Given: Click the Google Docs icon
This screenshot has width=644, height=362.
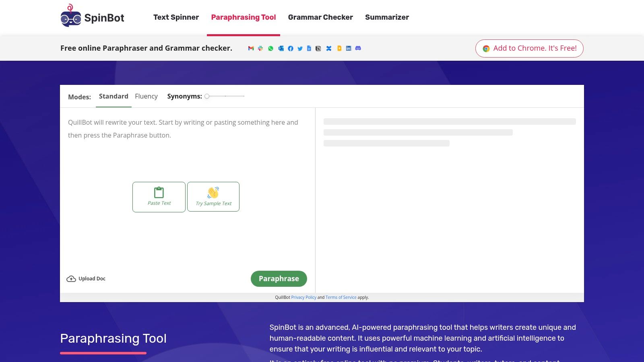Looking at the screenshot, I should pyautogui.click(x=309, y=48).
